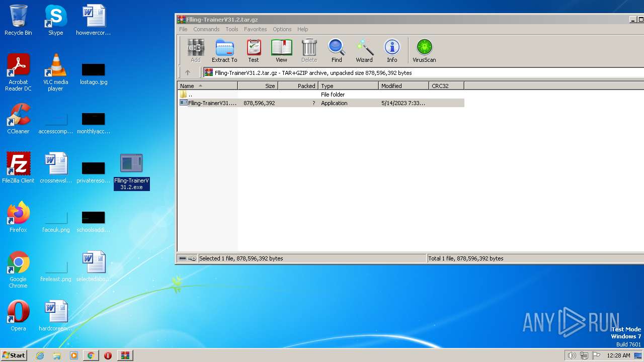Select the CCleaner desktop icon

(18, 119)
